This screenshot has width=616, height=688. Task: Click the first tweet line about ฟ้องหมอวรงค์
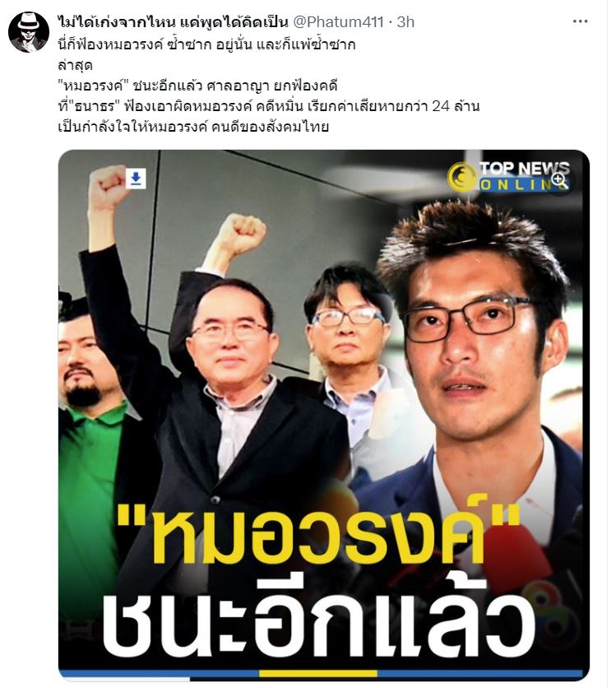point(206,44)
